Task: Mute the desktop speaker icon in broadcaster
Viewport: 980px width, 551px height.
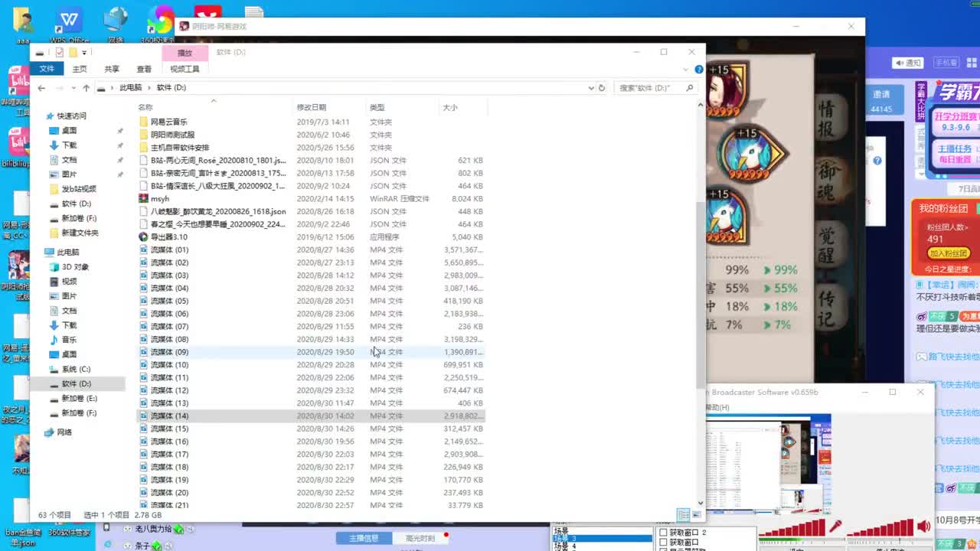Action: 924,527
